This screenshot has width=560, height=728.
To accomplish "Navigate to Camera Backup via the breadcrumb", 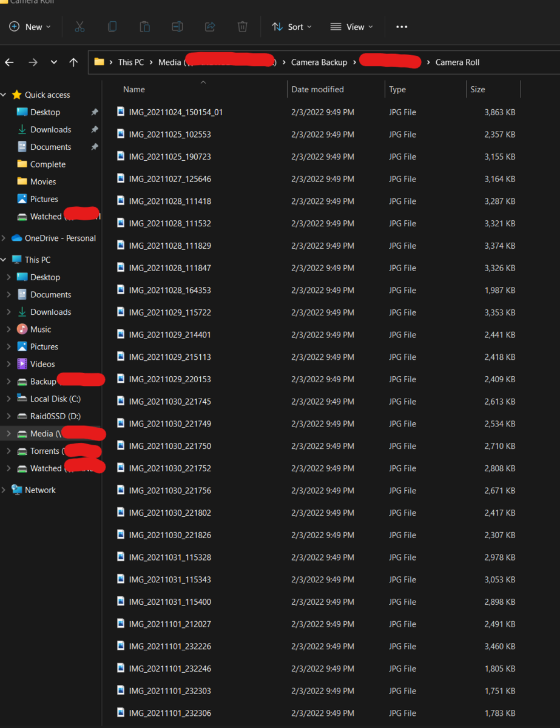I will click(319, 62).
